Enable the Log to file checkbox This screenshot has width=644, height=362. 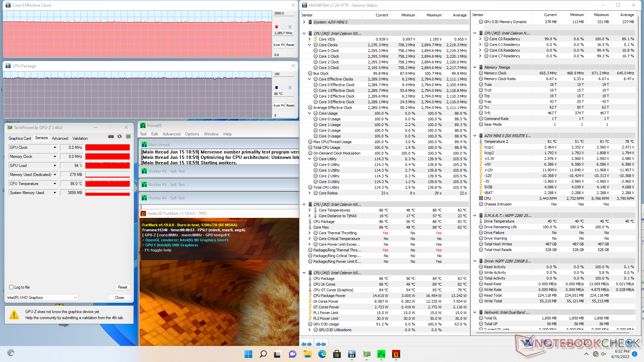[11, 287]
